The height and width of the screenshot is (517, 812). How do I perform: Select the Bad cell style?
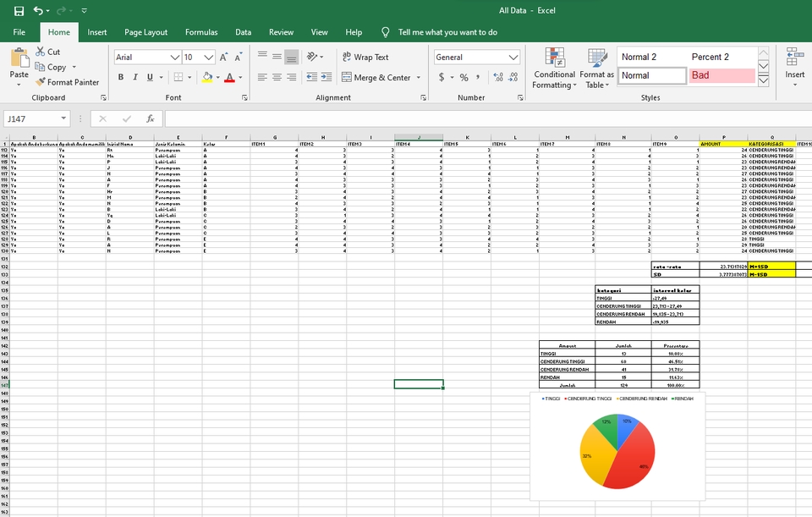pos(723,75)
